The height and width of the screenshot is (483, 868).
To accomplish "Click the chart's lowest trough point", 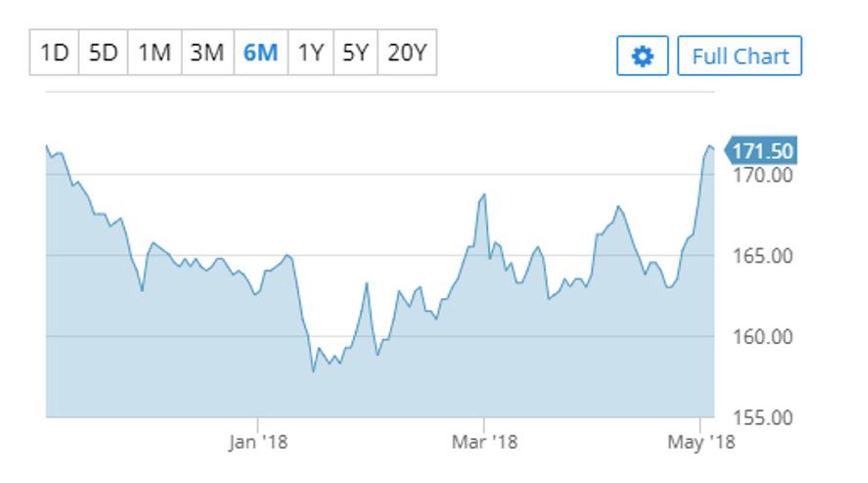I will (313, 371).
